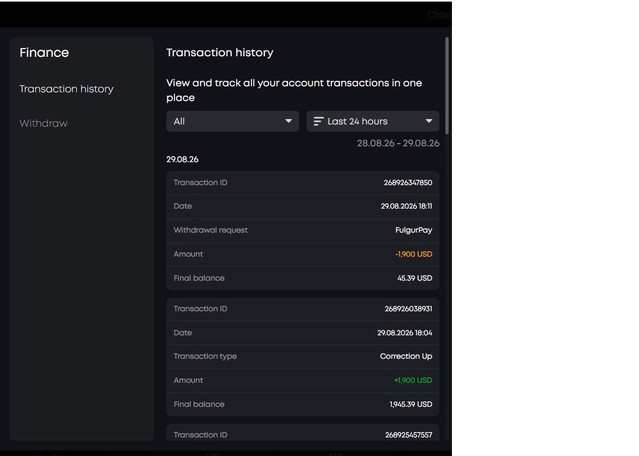Click the Finance panel heading
The height and width of the screenshot is (456, 639).
44,53
